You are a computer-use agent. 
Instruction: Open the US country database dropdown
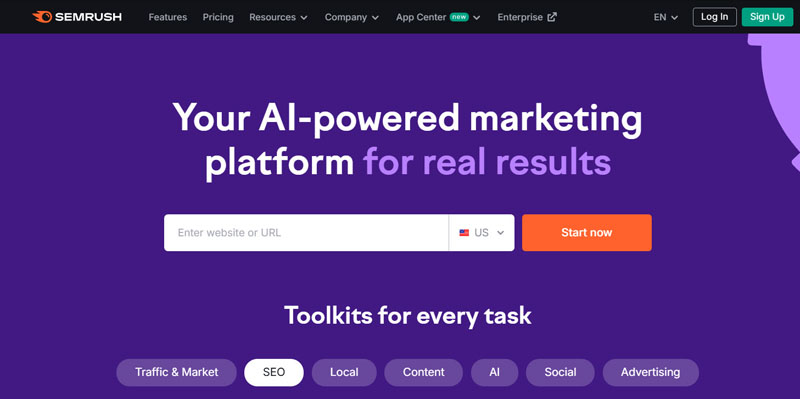(482, 233)
